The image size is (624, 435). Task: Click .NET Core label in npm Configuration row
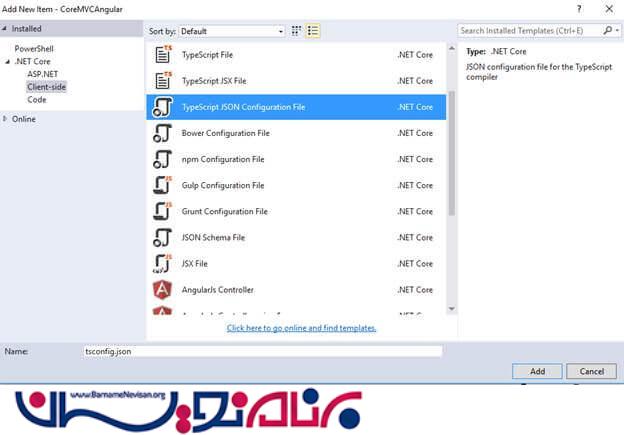click(415, 159)
